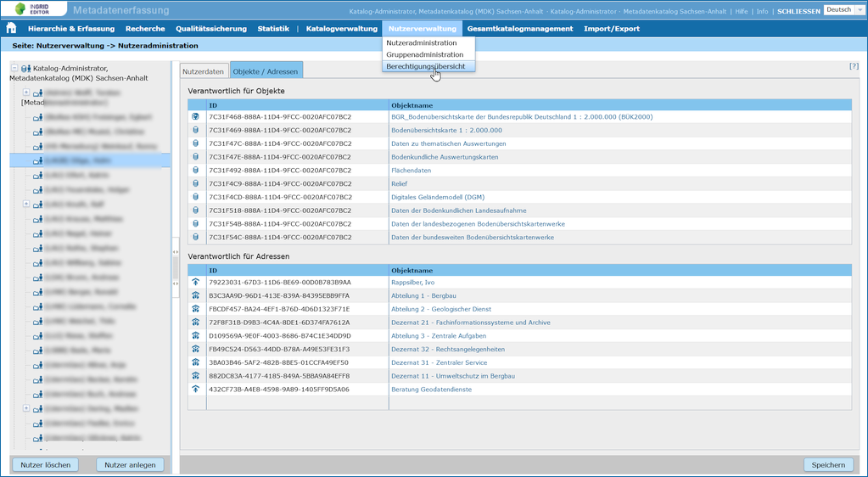
Task: Click ID column header in Objekte table
Action: (x=297, y=105)
